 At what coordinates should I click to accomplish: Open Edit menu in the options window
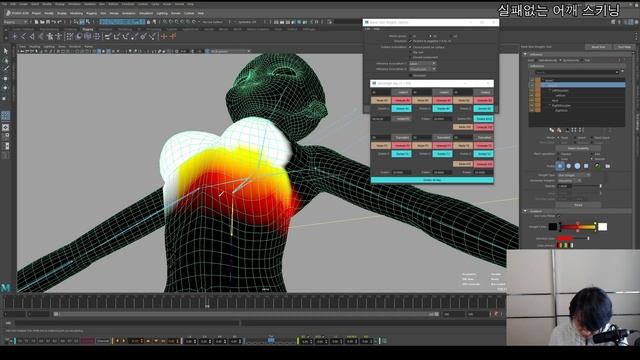click(367, 29)
